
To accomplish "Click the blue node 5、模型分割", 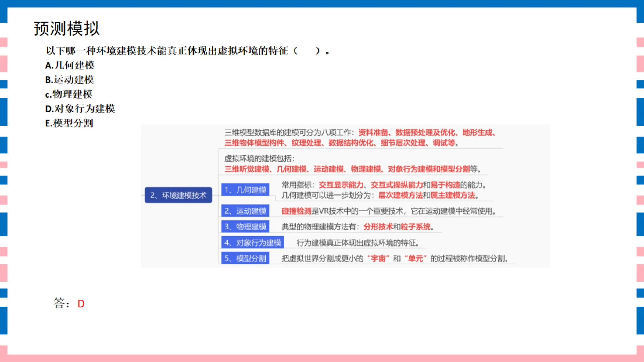I will (x=245, y=258).
